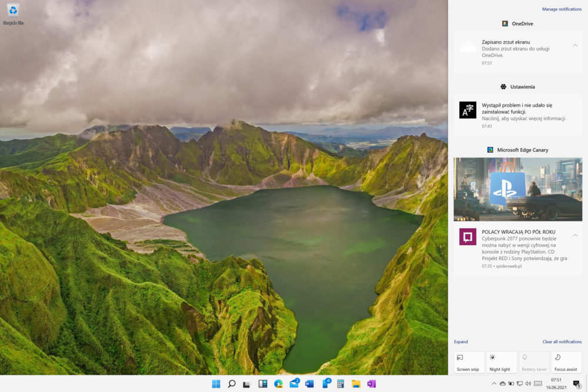The height and width of the screenshot is (392, 588).
Task: Click the Microsoft Edge Canary header icon
Action: pos(490,150)
